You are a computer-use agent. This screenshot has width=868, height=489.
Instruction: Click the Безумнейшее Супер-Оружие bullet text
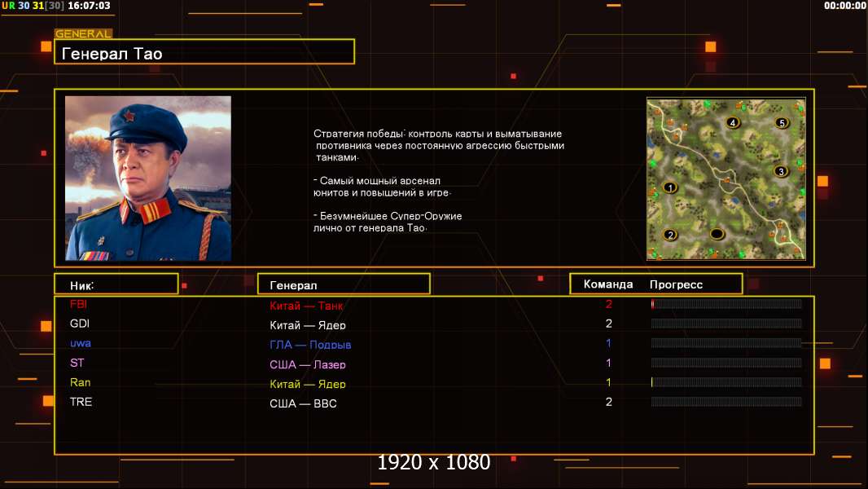click(x=388, y=222)
